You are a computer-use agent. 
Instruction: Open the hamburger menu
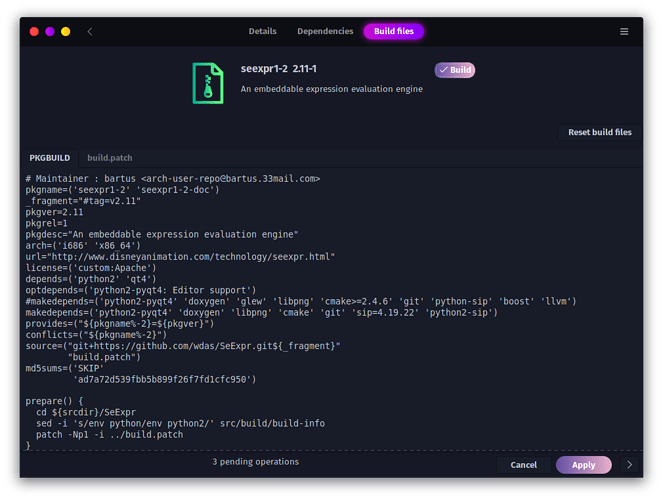pos(624,32)
